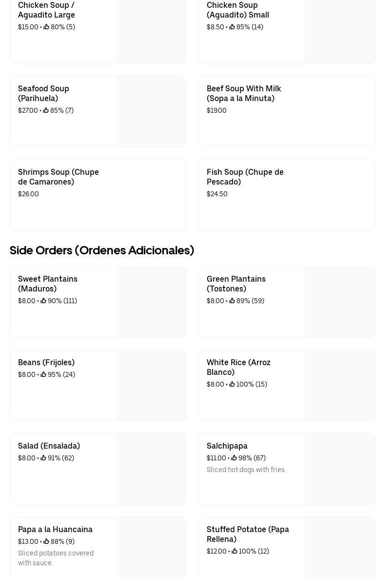Click thumbs-up rating icon for Beans
The height and width of the screenshot is (577, 392).
[43, 374]
